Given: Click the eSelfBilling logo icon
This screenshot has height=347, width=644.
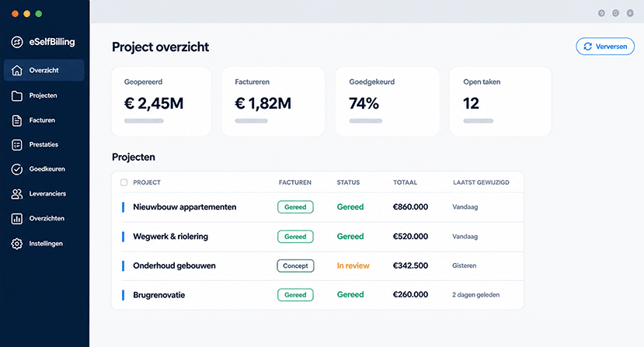Looking at the screenshot, I should pos(17,42).
